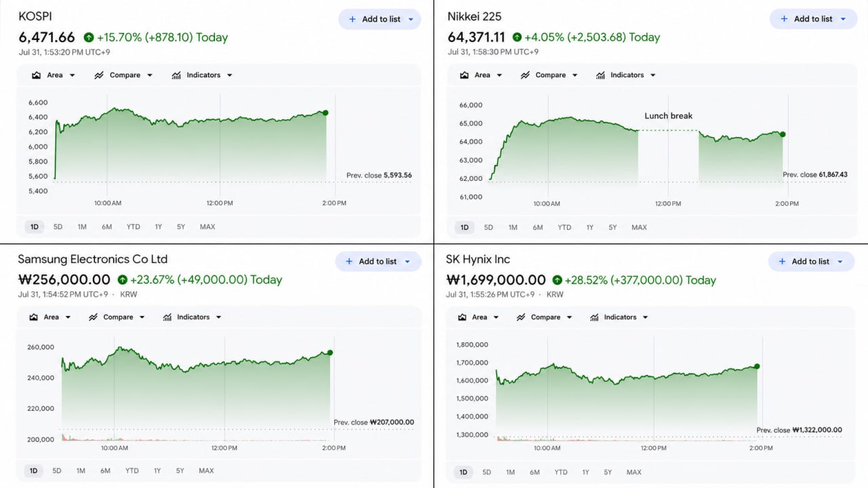Open the Area chart type dropdown for KOSPI
Screen dimensions: 868x488
click(x=54, y=75)
